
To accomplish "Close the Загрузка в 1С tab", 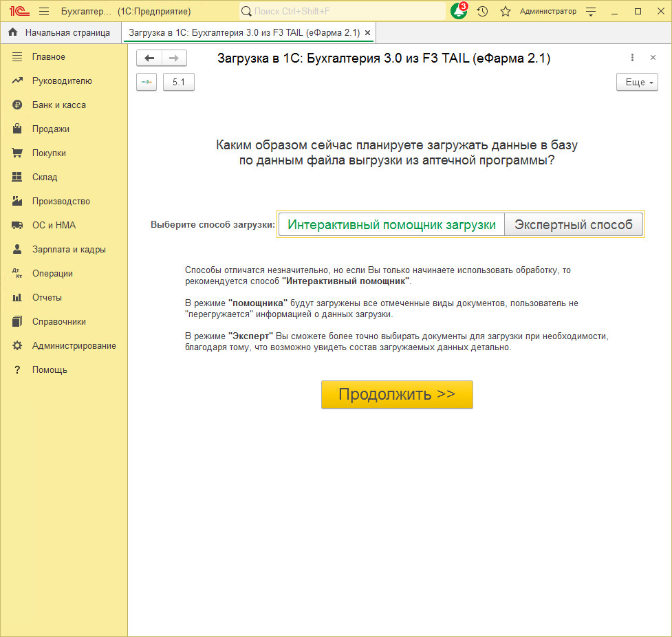I will click(x=368, y=32).
